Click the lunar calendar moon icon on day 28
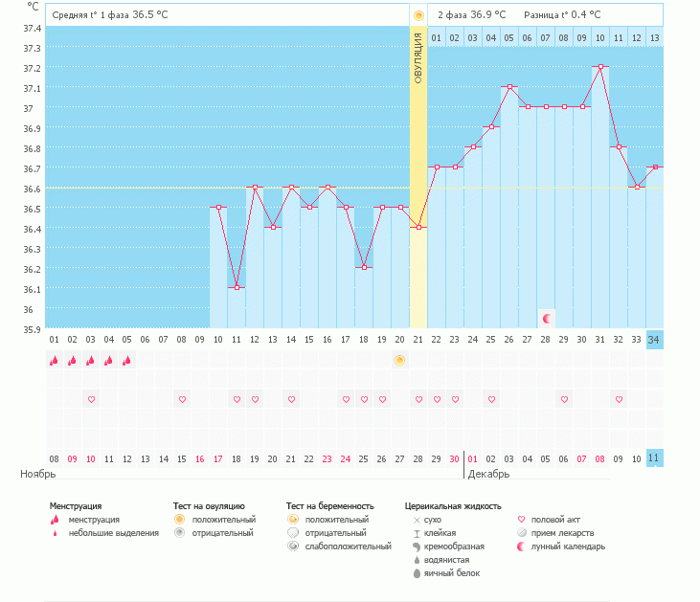Screen dimensions: 700x602 546,318
